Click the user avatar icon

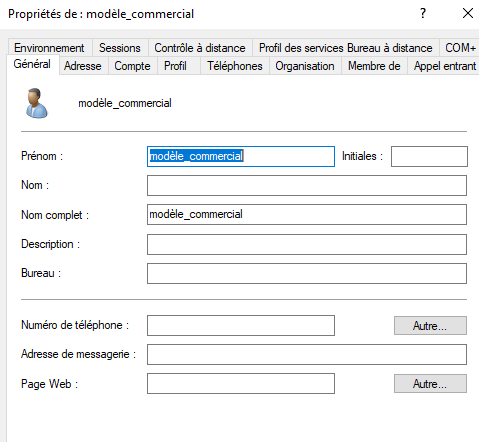(37, 103)
